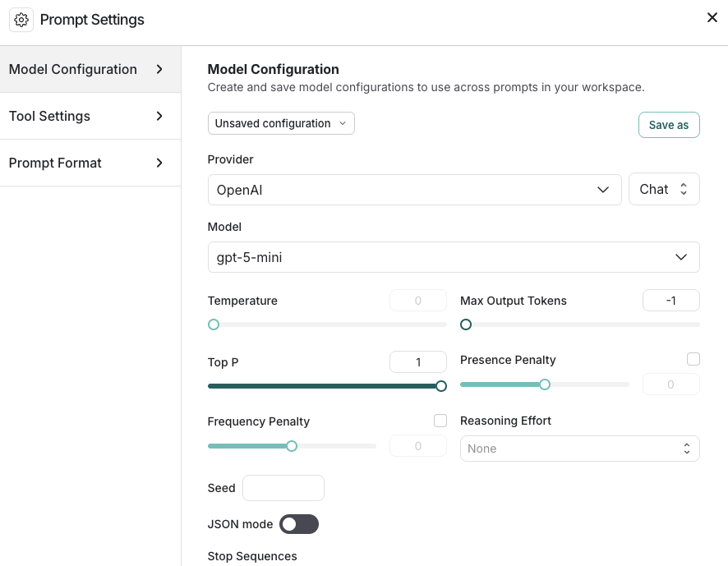The height and width of the screenshot is (566, 728).
Task: Enable the Presence Penalty checkbox
Action: pos(693,358)
